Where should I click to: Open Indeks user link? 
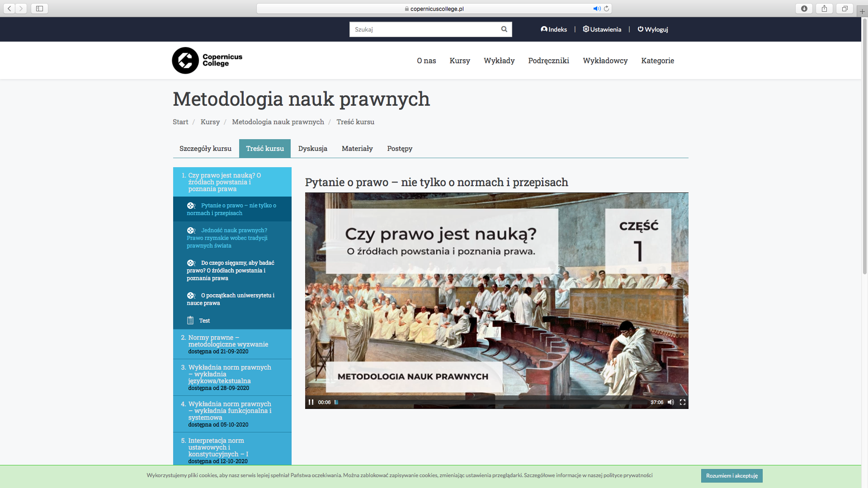point(554,29)
